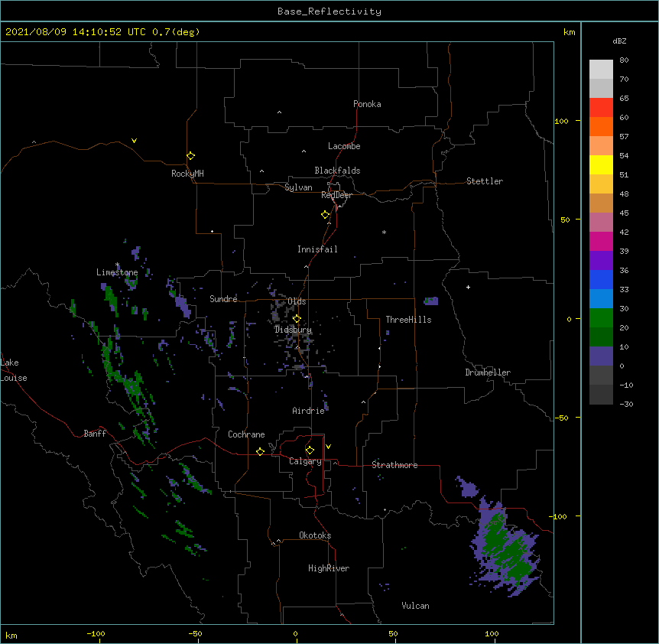This screenshot has height=644, width=659.
Task: Click the Drumheller city label
Action: click(x=488, y=372)
